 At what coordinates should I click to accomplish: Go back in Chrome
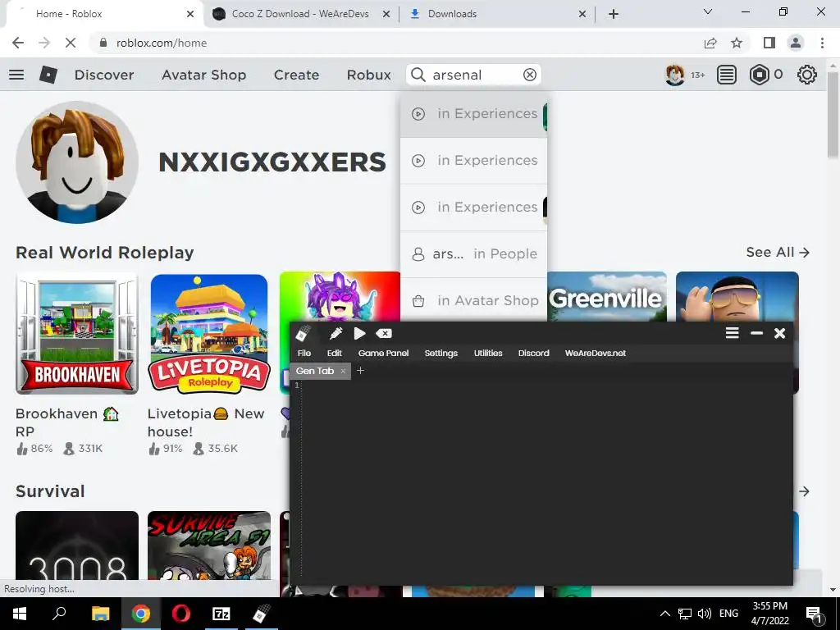[x=18, y=43]
